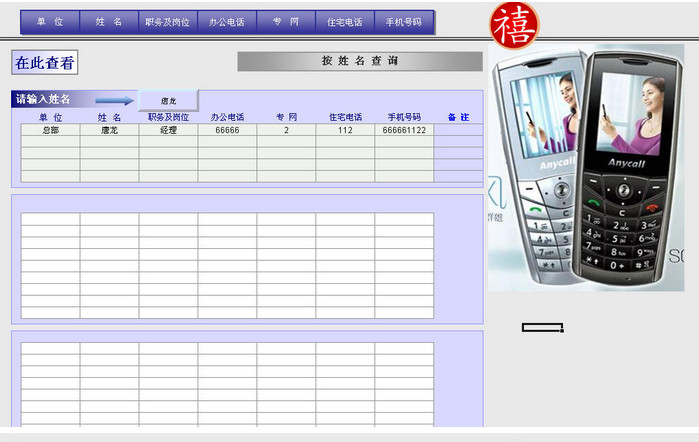699x442 pixels.
Task: Select the 唐龙 cell in result row
Action: point(109,130)
